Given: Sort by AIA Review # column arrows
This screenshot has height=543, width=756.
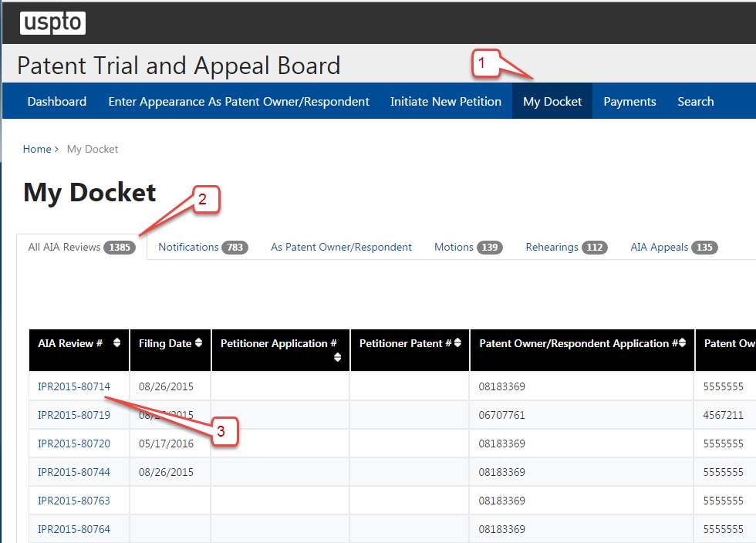Looking at the screenshot, I should pyautogui.click(x=116, y=343).
